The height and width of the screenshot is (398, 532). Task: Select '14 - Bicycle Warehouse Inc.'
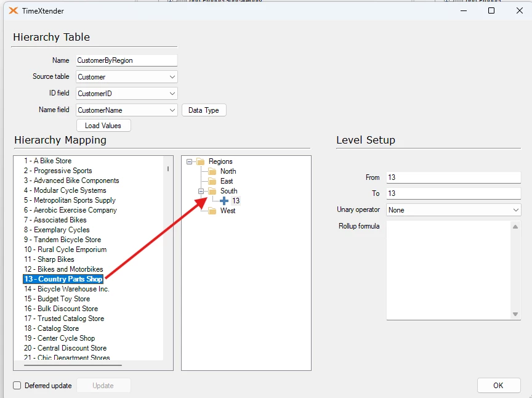pyautogui.click(x=66, y=289)
